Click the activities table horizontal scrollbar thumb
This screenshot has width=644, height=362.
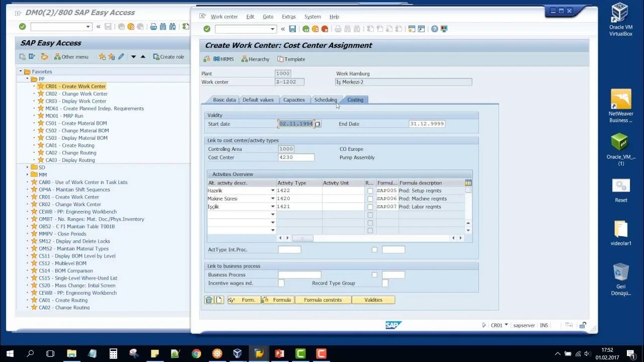pyautogui.click(x=302, y=238)
